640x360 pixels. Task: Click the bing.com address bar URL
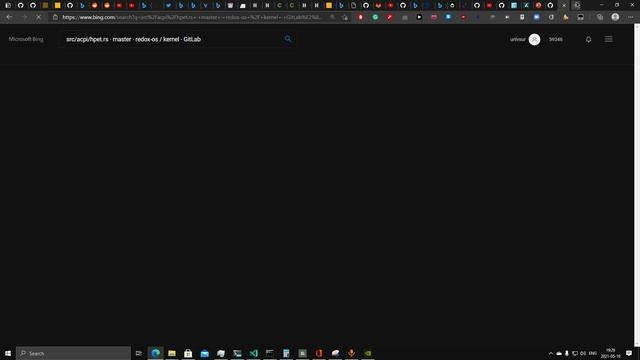(x=192, y=17)
